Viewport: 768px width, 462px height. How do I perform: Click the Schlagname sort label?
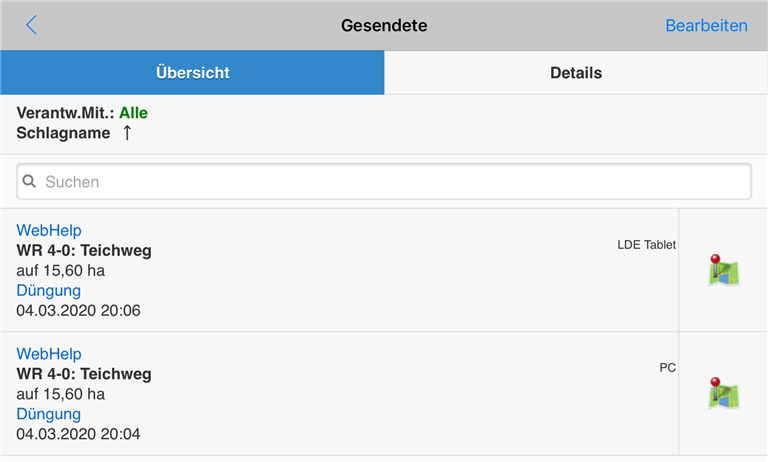click(63, 133)
